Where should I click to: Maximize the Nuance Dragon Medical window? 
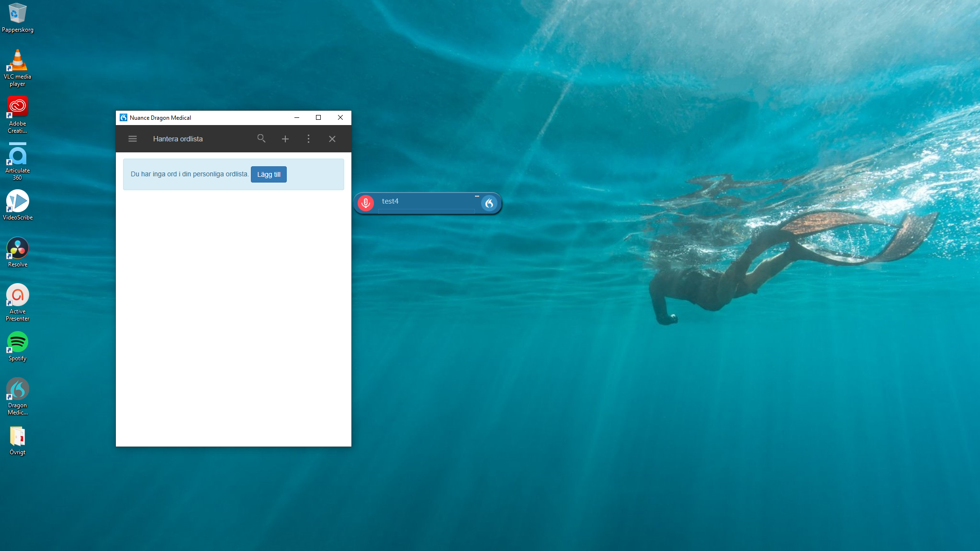click(x=318, y=117)
